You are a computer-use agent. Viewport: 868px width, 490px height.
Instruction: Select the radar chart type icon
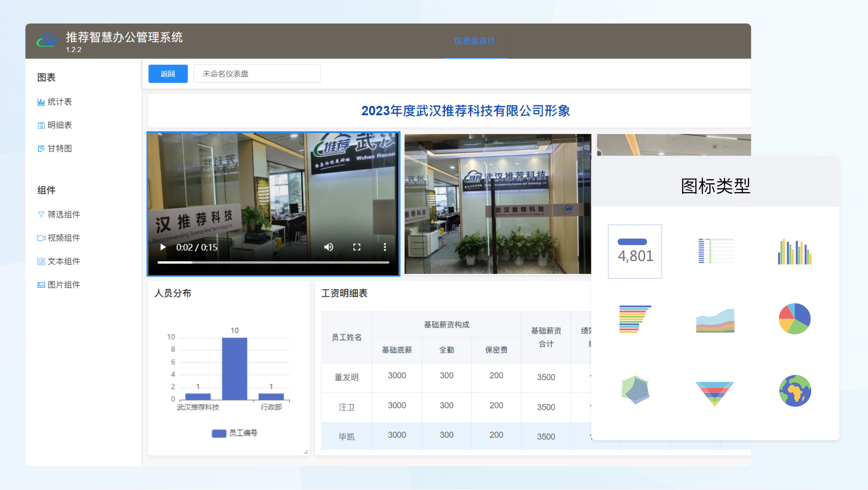[x=635, y=390]
